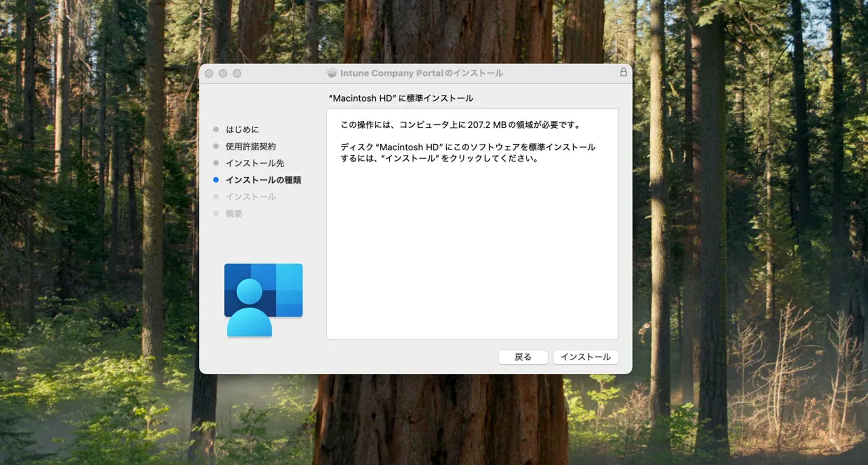Image resolution: width=868 pixels, height=465 pixels.
Task: Click the ディスク "Macintosh HD" instruction paragraph
Action: pyautogui.click(x=468, y=153)
